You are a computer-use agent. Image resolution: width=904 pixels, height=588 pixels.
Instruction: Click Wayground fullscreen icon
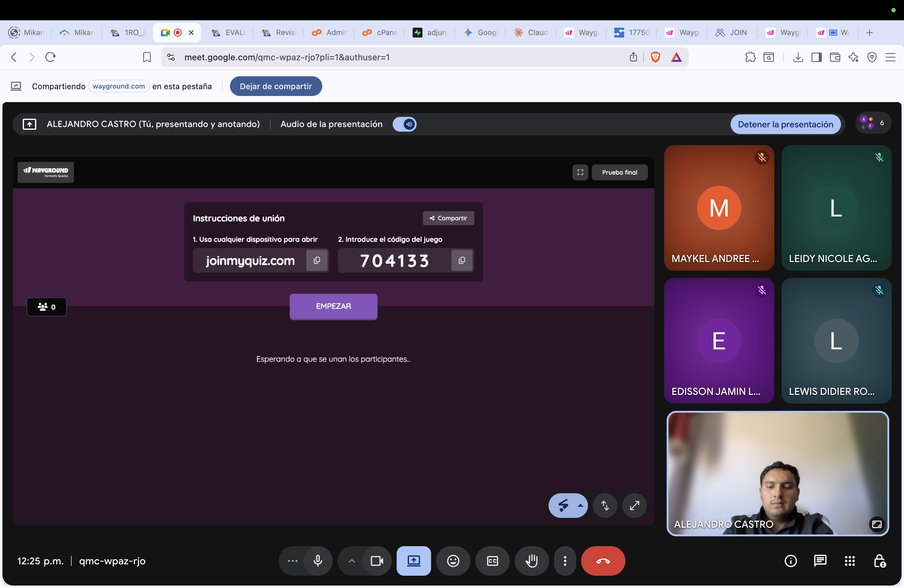[580, 173]
